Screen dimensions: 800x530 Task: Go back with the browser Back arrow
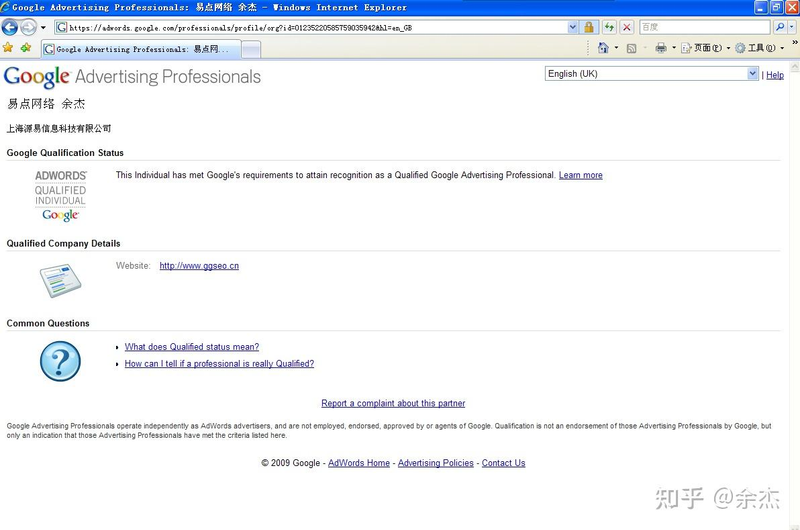click(x=10, y=27)
